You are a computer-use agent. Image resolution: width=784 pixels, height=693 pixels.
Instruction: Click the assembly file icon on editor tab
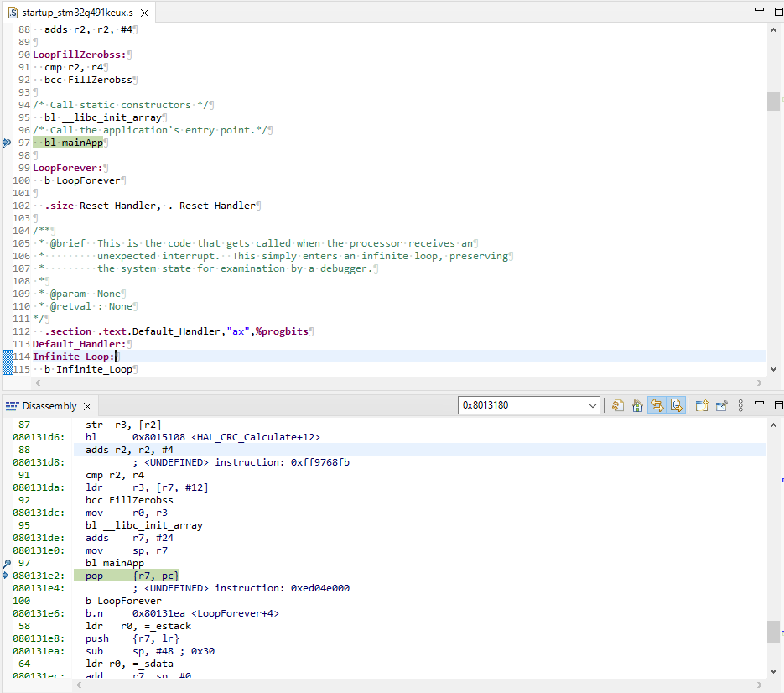click(13, 13)
